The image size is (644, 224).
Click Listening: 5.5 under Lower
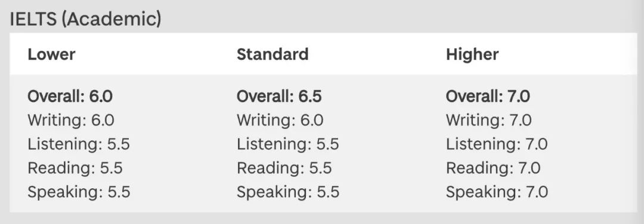(79, 144)
